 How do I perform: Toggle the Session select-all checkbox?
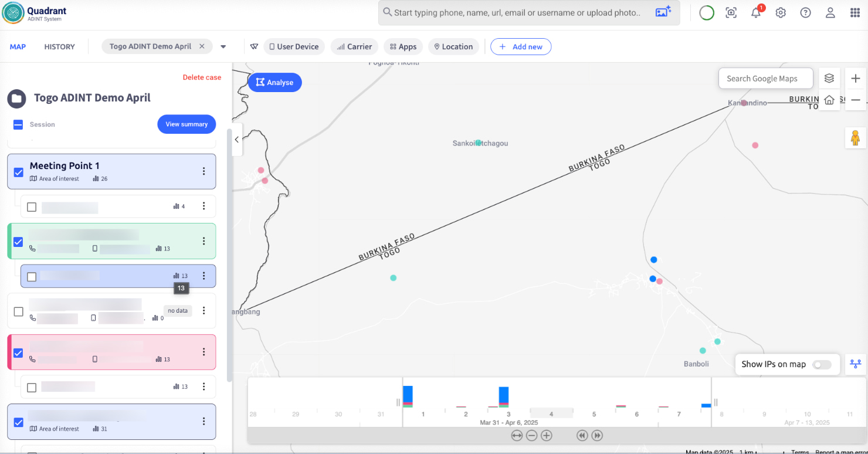(18, 124)
